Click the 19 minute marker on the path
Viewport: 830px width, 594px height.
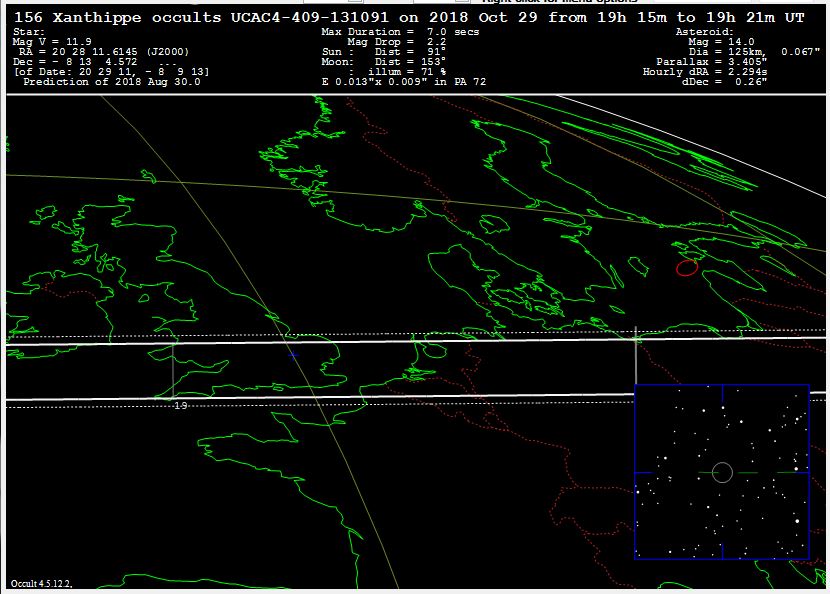[181, 405]
